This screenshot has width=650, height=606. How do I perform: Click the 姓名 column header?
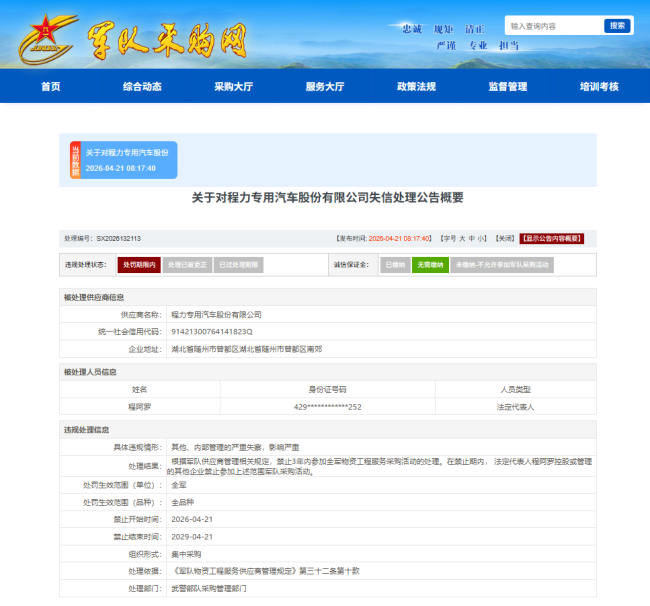click(140, 389)
